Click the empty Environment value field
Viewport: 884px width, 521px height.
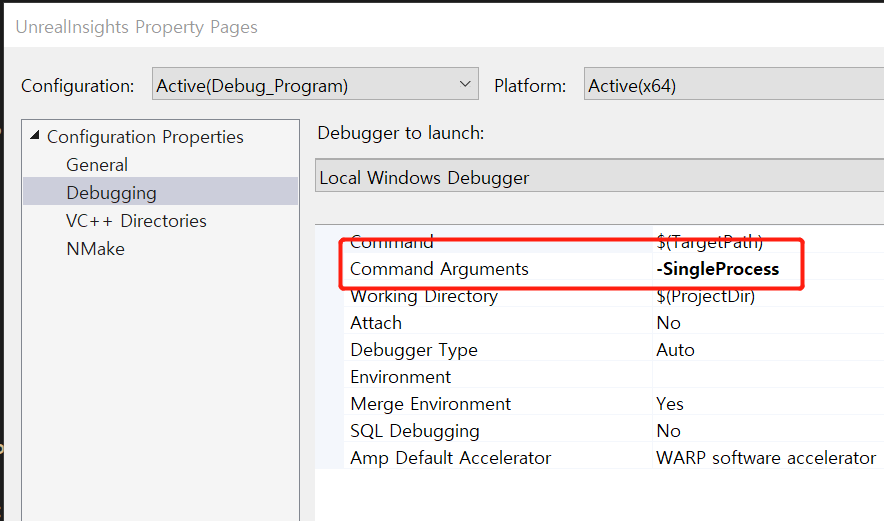tap(768, 377)
